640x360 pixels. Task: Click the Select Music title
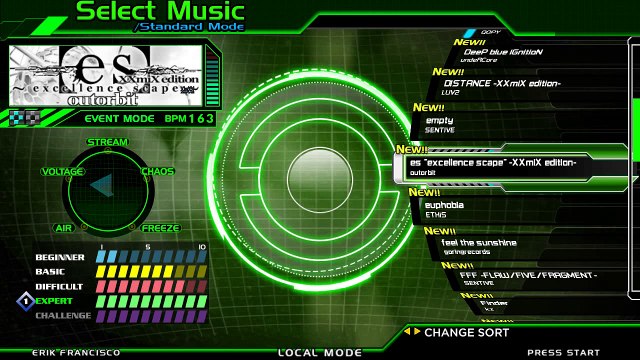[x=160, y=11]
